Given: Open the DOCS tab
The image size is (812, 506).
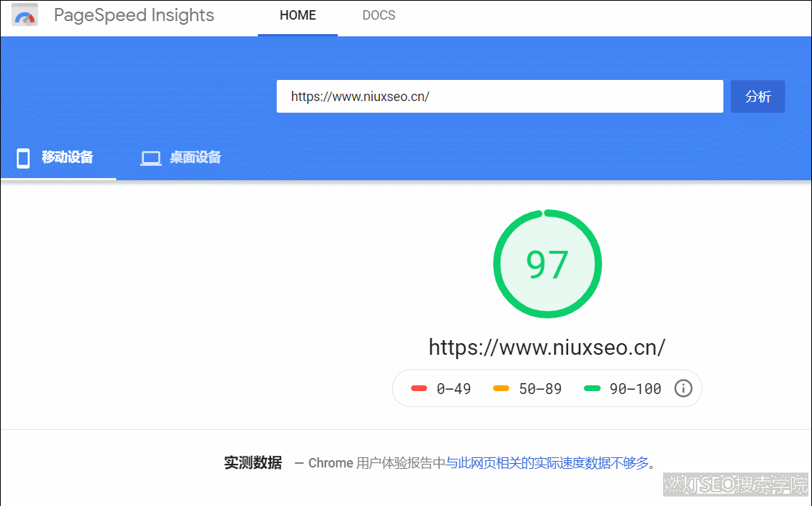Looking at the screenshot, I should (x=378, y=15).
